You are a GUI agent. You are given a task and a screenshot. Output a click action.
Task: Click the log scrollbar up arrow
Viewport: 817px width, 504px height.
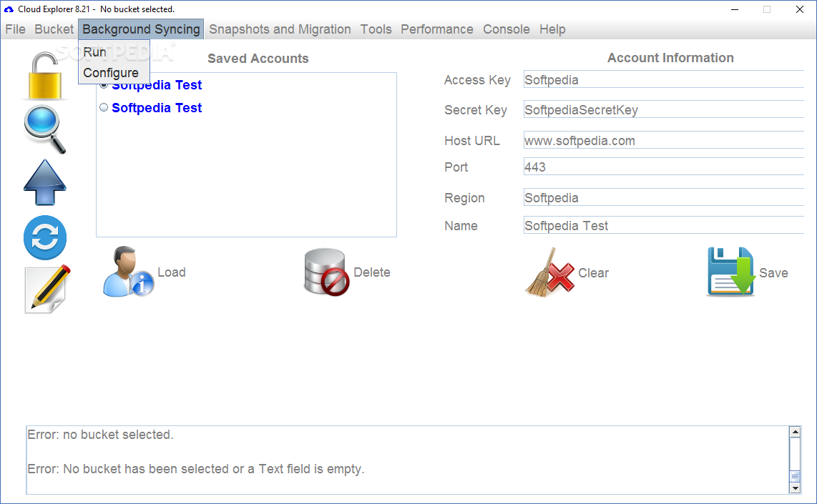(795, 432)
